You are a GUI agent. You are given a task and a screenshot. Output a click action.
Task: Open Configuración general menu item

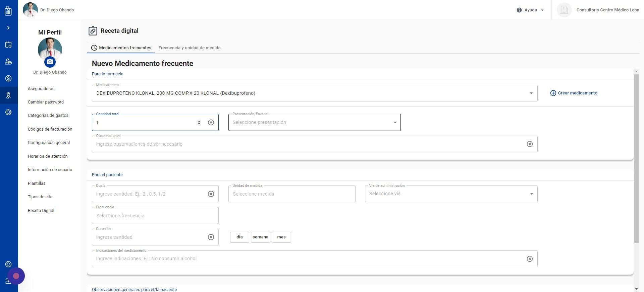tap(49, 143)
